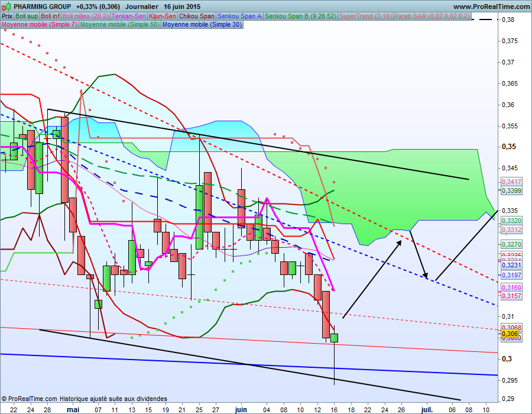Click the magenta 0,3160 price tag

pyautogui.click(x=511, y=288)
